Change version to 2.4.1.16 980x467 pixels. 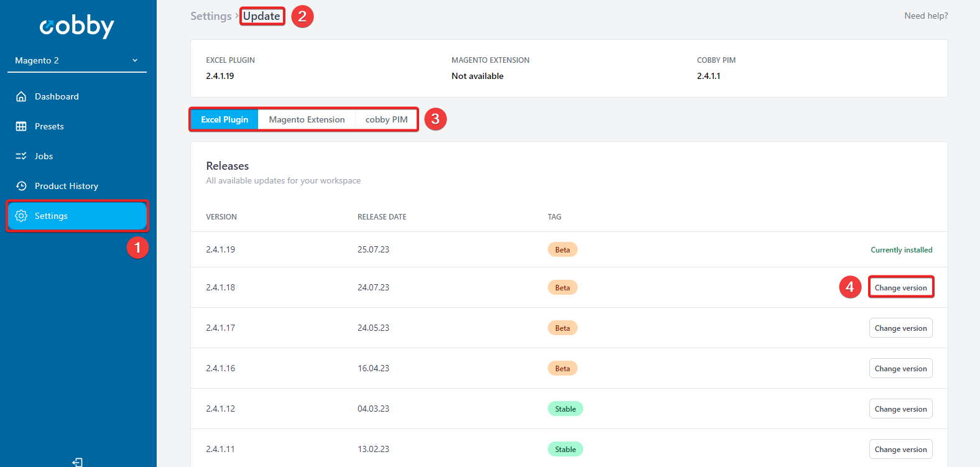pyautogui.click(x=900, y=368)
